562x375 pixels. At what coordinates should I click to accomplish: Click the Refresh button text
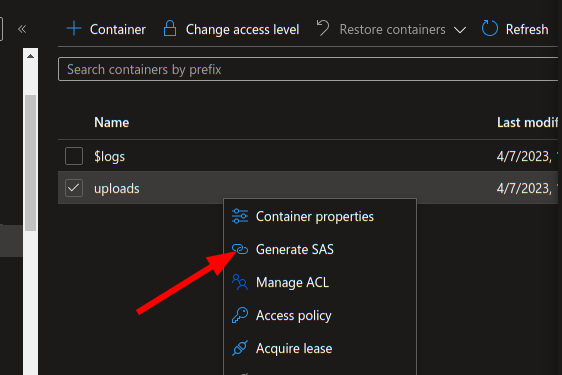point(527,29)
